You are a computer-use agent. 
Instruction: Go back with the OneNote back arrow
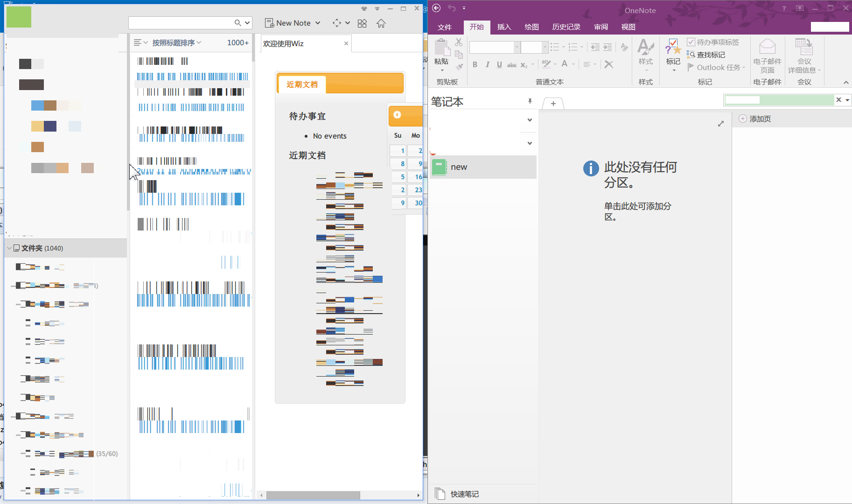(x=436, y=8)
